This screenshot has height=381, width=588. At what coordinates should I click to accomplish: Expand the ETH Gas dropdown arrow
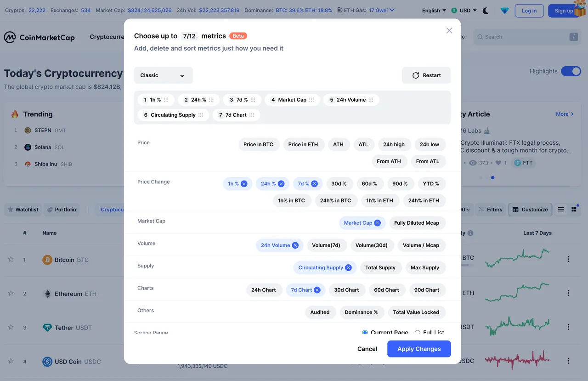point(392,10)
